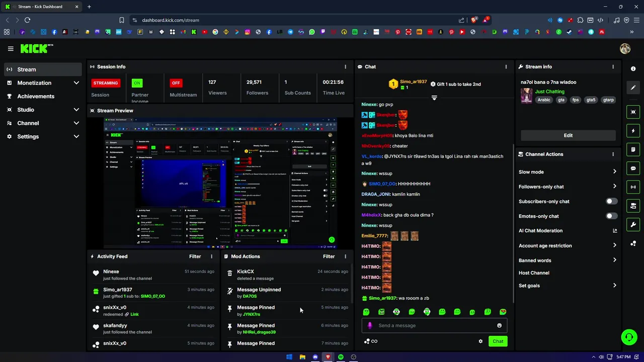Viewport: 644px width, 362px height.
Task: Toggle the broadcast signal widget icon in sidebar
Action: 633,187
